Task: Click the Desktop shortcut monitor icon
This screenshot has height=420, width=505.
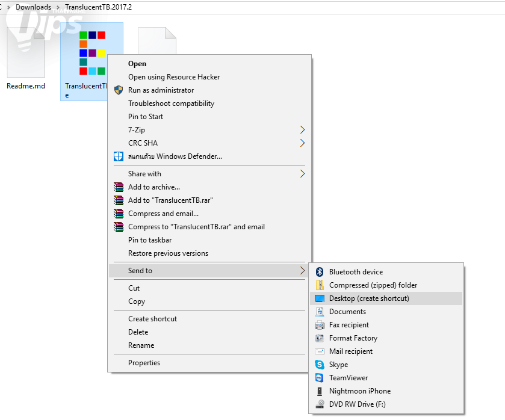Action: coord(320,298)
